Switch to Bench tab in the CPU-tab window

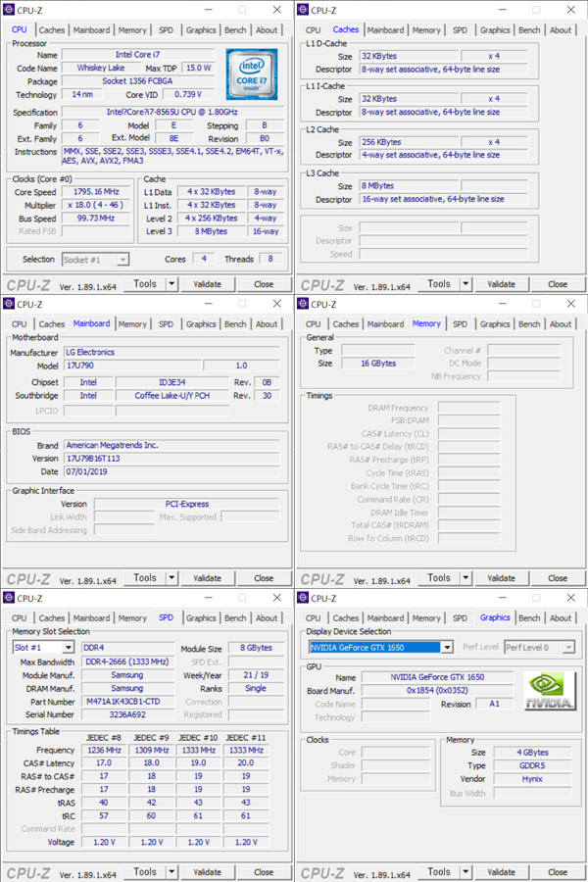[x=235, y=30]
